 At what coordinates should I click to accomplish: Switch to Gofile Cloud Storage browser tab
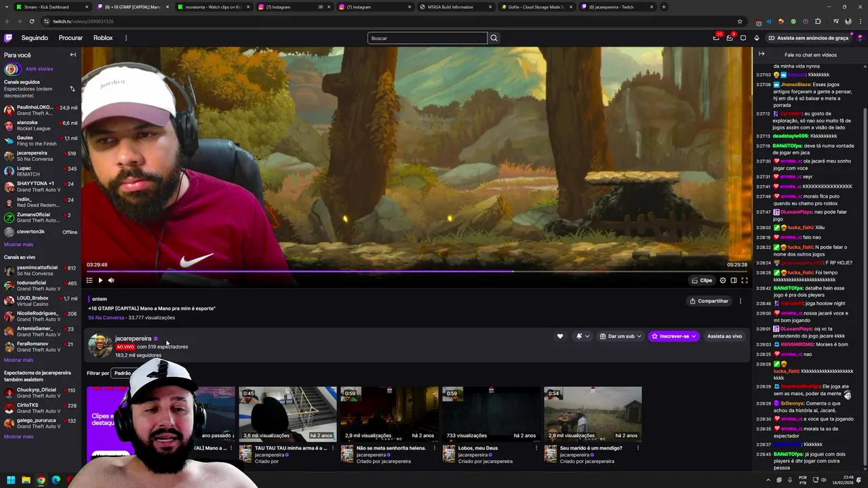tap(536, 7)
